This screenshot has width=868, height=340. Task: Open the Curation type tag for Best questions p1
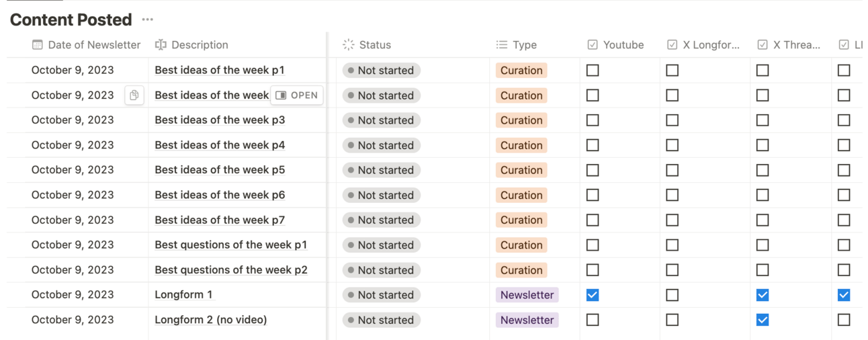click(521, 245)
